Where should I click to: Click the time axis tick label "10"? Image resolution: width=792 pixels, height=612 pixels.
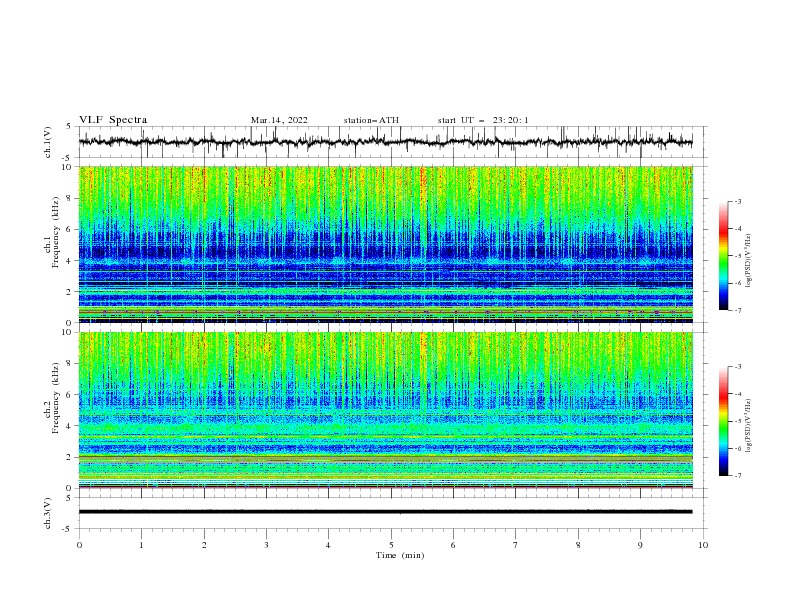pyautogui.click(x=703, y=545)
